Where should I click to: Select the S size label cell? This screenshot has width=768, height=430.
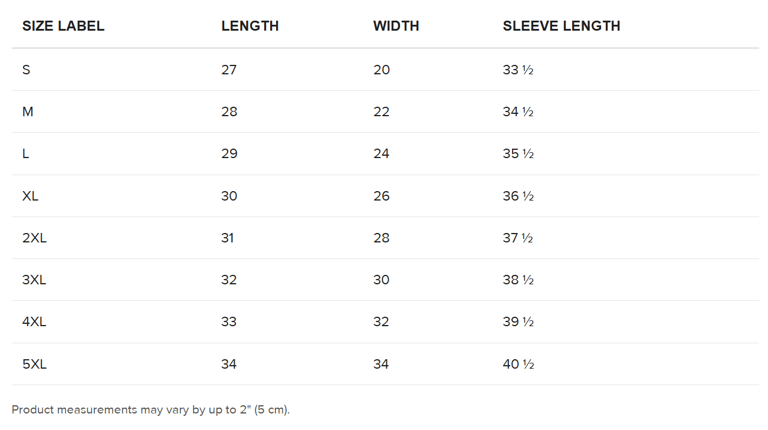(x=27, y=70)
